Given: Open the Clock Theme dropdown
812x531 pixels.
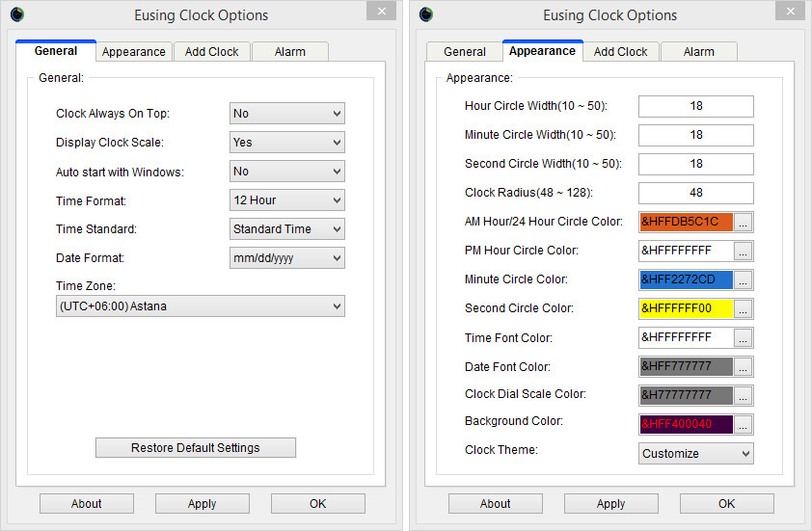Looking at the screenshot, I should tap(696, 453).
